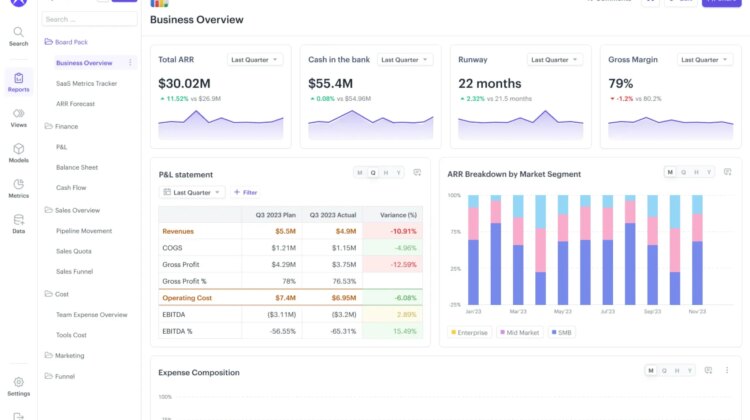Select Revenues variance cell -10.91%
Screen dimensions: 750x420
coord(393,231)
